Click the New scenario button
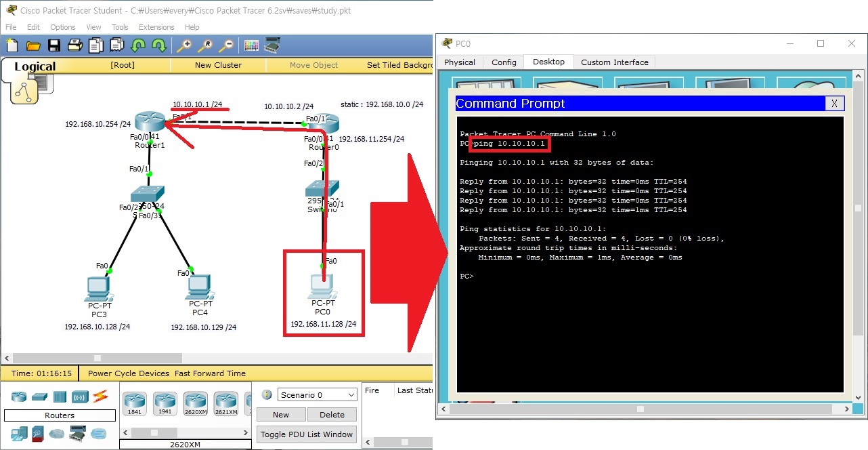The width and height of the screenshot is (868, 450). click(x=281, y=415)
